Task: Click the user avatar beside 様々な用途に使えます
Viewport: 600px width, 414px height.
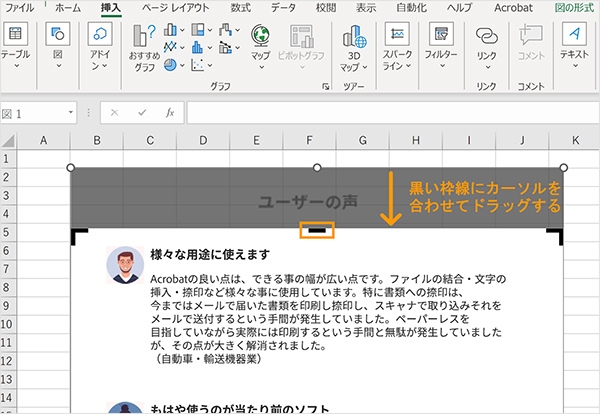Action: (125, 265)
